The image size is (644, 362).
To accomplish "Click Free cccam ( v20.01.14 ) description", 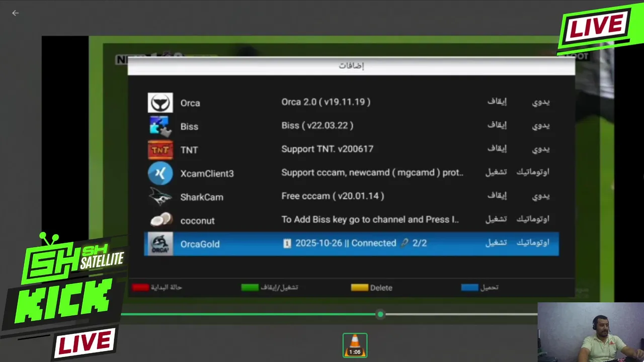I will coord(333,196).
